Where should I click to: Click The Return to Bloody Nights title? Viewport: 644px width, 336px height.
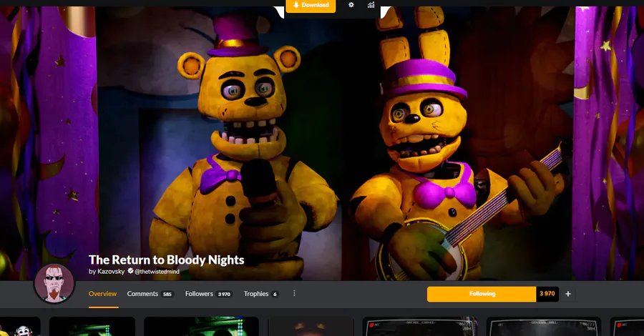point(166,260)
